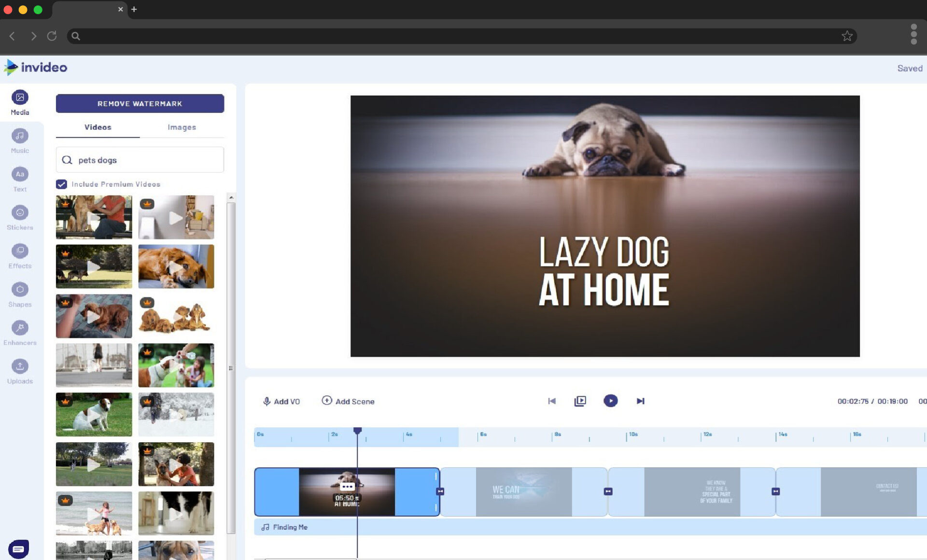Image resolution: width=927 pixels, height=560 pixels.
Task: Select thumbnail of spotted dog sitting on grass
Action: (x=94, y=415)
